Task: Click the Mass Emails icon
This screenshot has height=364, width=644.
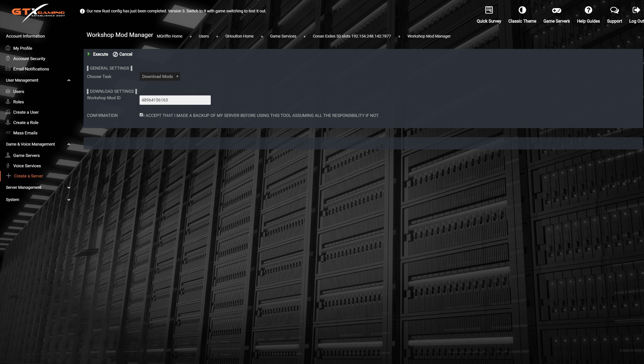Action: point(8,133)
